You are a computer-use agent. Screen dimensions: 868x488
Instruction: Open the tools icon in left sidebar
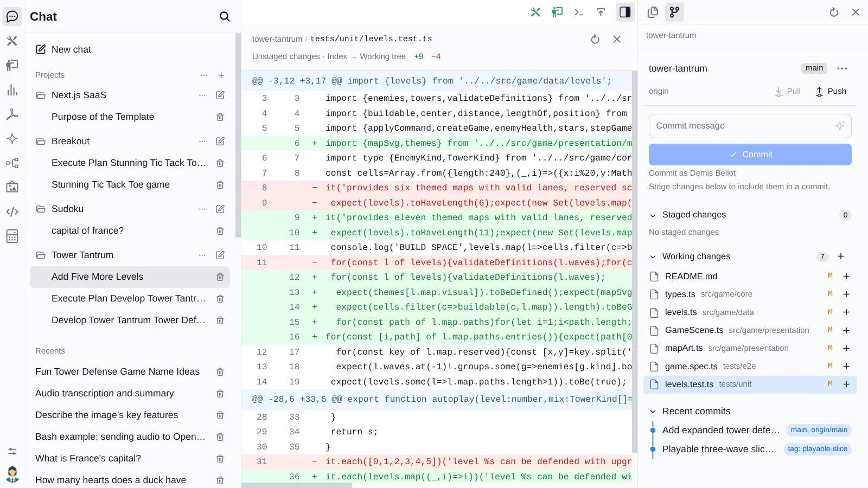coord(12,41)
